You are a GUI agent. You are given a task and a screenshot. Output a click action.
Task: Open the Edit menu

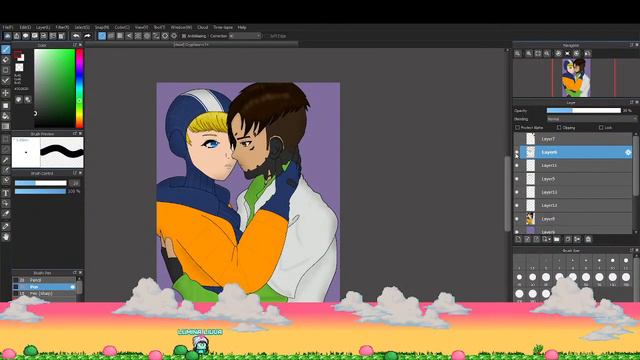tap(25, 27)
